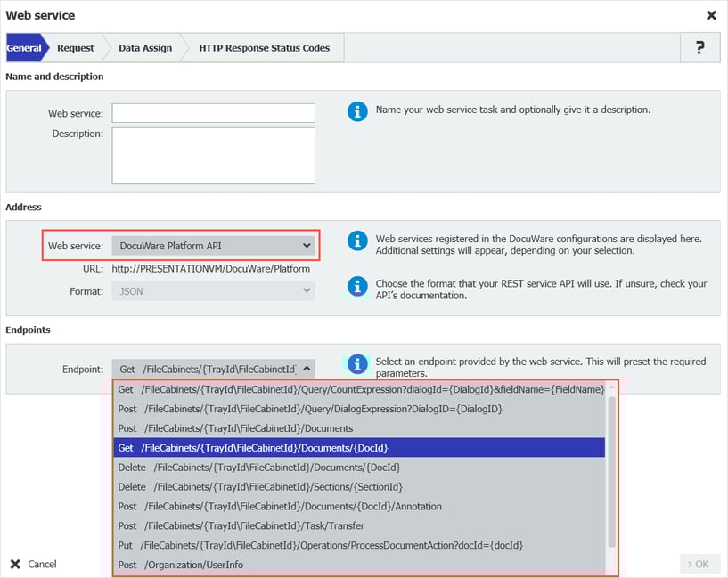Click inside the Web service name field
This screenshot has height=578, width=728.
click(214, 112)
